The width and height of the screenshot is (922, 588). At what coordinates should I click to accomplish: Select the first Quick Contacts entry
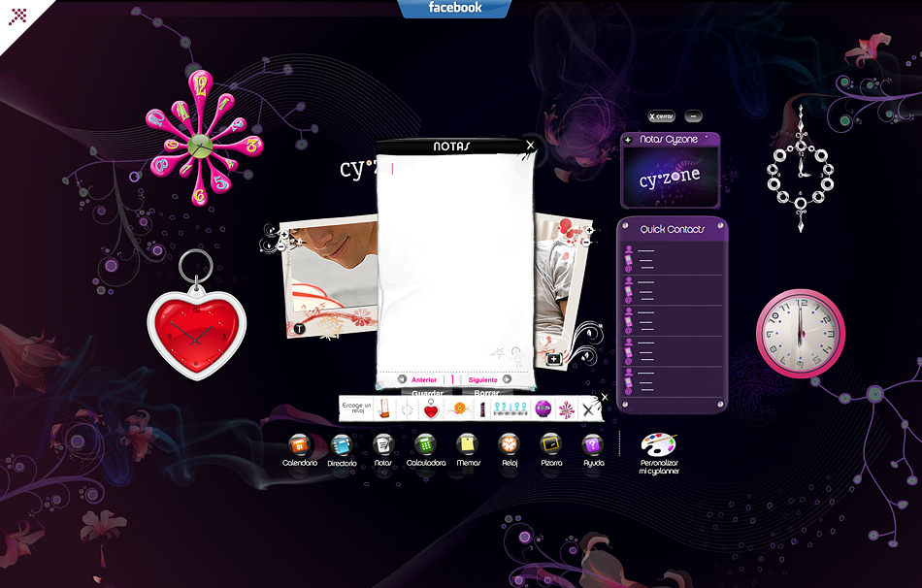pyautogui.click(x=673, y=259)
